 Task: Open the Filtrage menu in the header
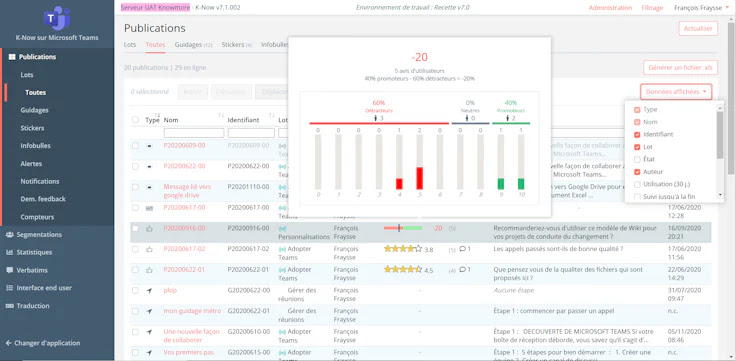pyautogui.click(x=652, y=8)
